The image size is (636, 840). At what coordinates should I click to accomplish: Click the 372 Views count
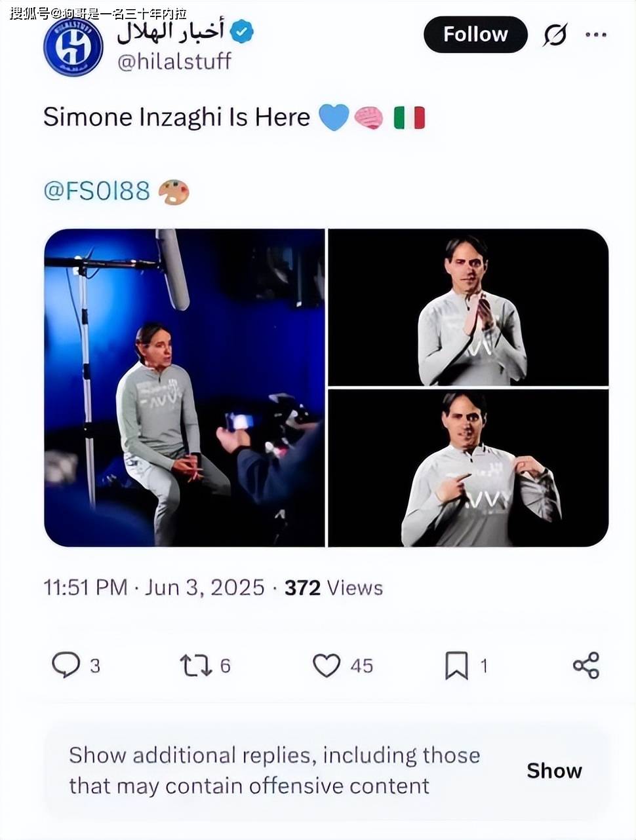click(x=333, y=587)
